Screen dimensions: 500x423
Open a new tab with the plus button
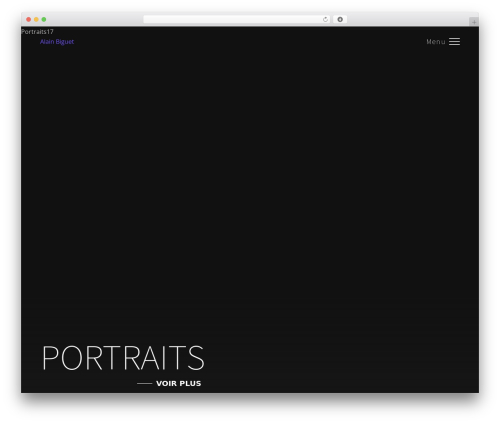[x=474, y=22]
